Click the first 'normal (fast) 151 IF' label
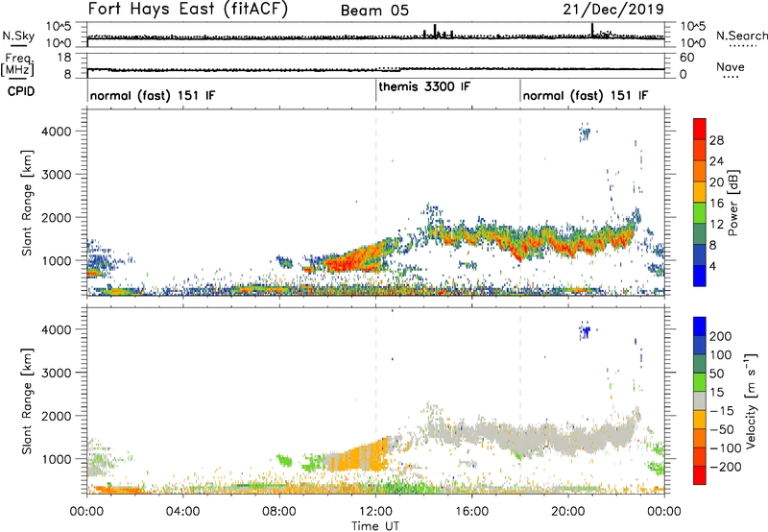The height and width of the screenshot is (532, 768). [153, 95]
